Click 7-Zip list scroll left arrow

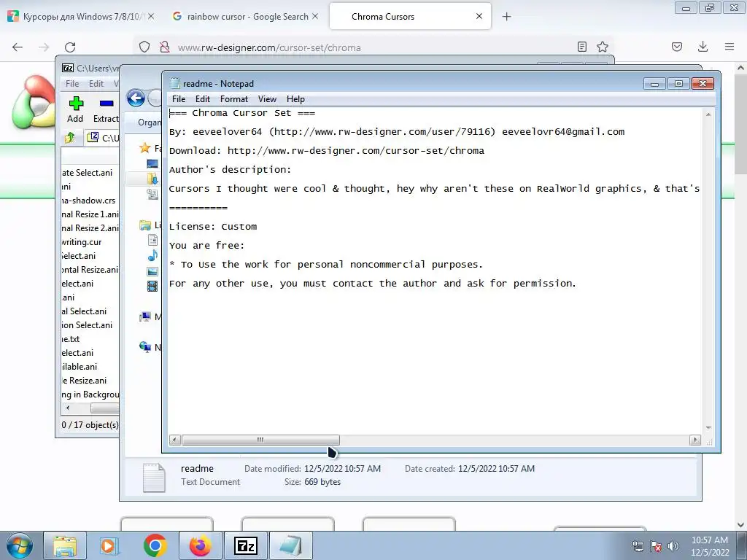(68, 408)
